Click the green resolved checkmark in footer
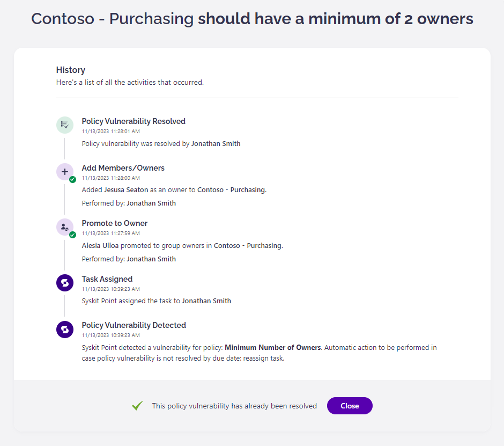This screenshot has width=504, height=446. (137, 406)
